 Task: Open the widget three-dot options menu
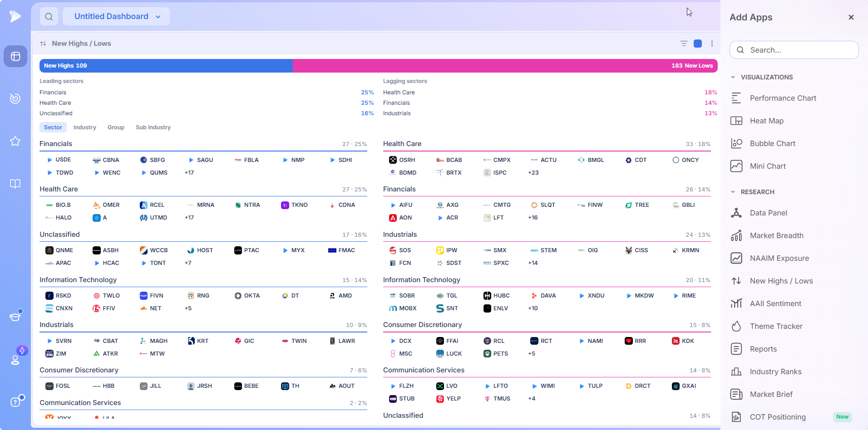tap(712, 44)
